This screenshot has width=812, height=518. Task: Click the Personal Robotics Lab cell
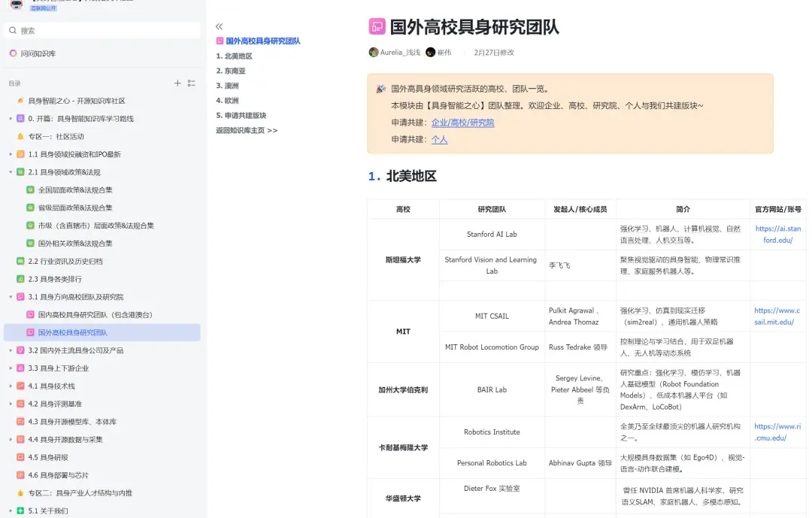[x=492, y=463]
